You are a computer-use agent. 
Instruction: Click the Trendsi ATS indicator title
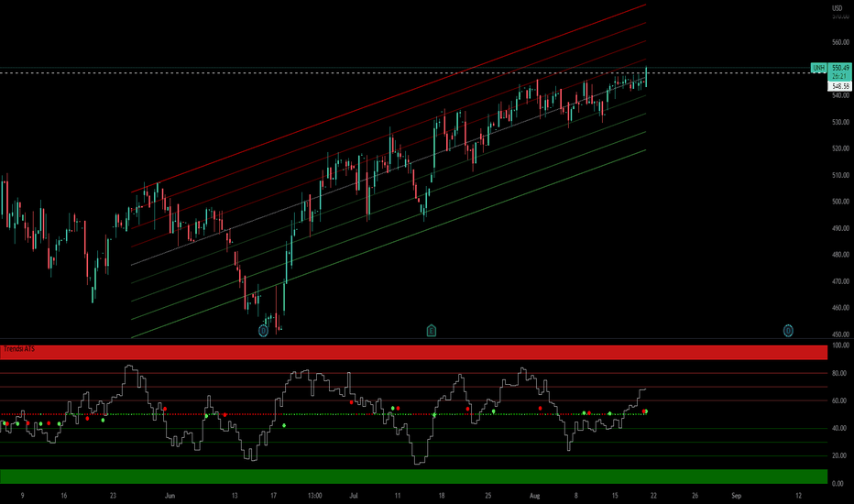19,349
